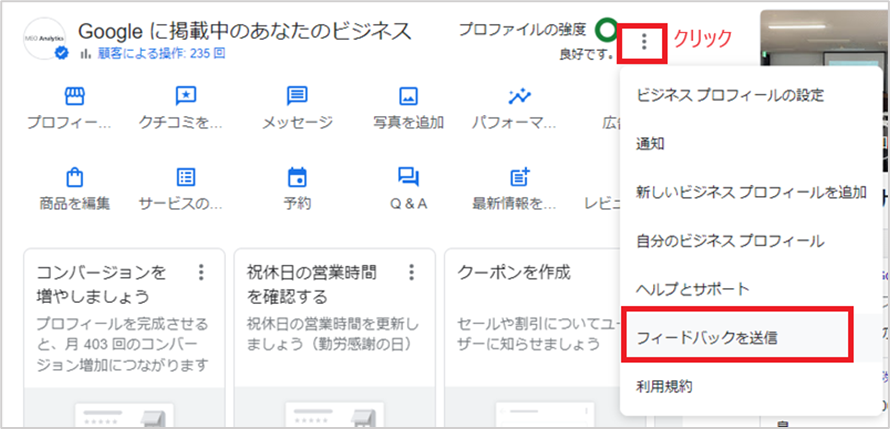Viewport: 890px width, 429px height.
Task: Click the bar chart icon beside 顧客による操作
Action: pos(86,53)
